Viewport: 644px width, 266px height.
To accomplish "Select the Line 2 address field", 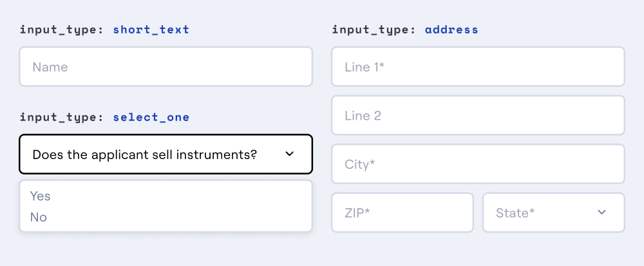I will [478, 115].
